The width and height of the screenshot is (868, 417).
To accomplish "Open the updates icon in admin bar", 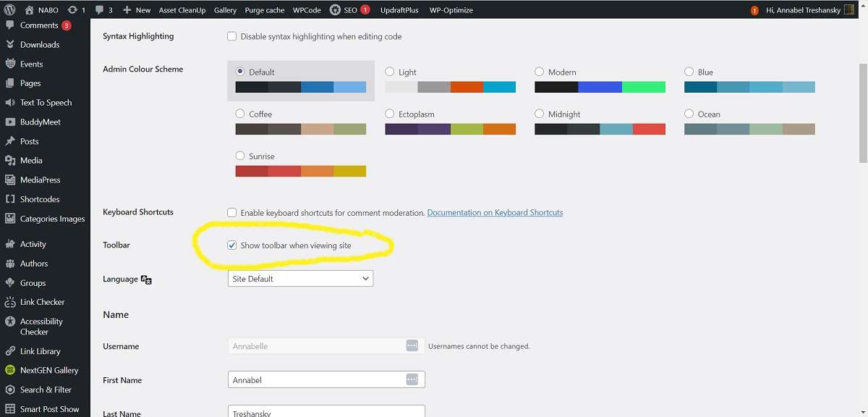I will point(72,10).
